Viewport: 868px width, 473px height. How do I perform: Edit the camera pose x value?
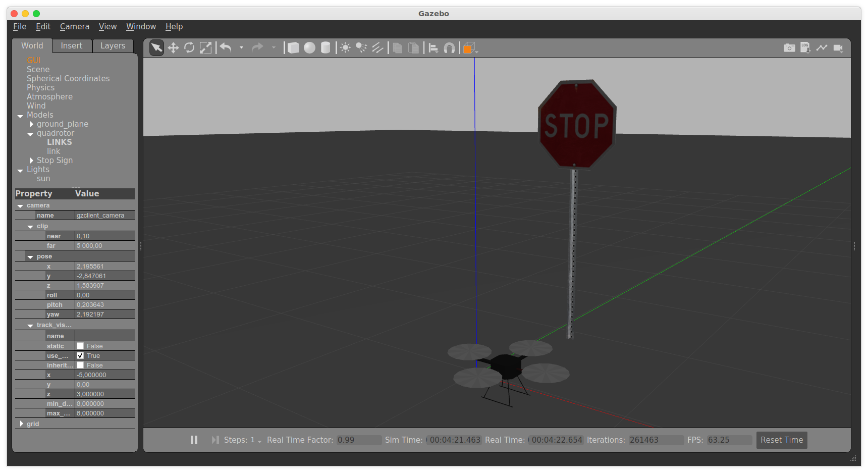[104, 267]
